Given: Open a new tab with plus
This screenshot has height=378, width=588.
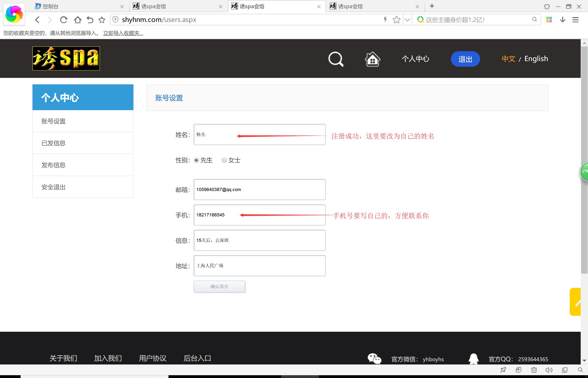Looking at the screenshot, I should click(x=432, y=6).
